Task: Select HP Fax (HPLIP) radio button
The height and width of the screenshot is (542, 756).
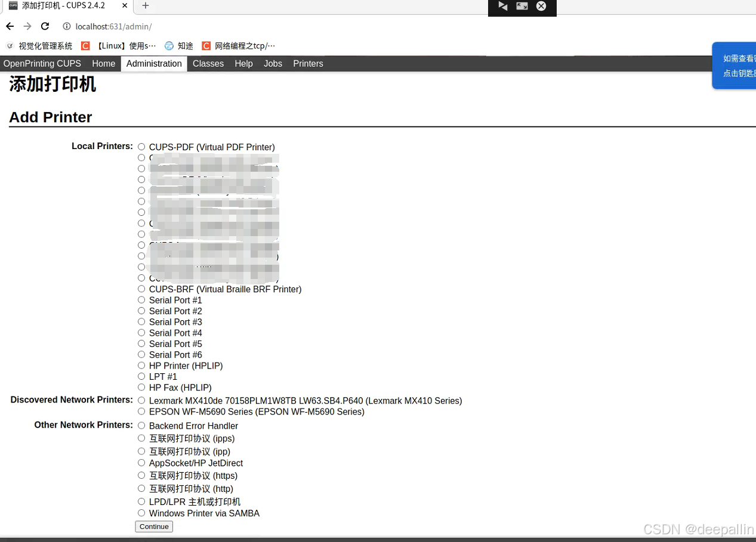Action: pos(141,387)
